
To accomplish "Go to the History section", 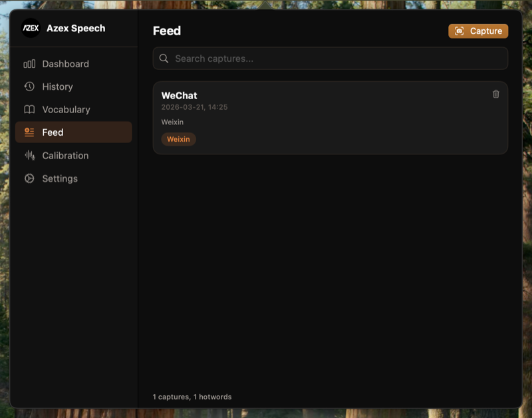I will (x=74, y=87).
